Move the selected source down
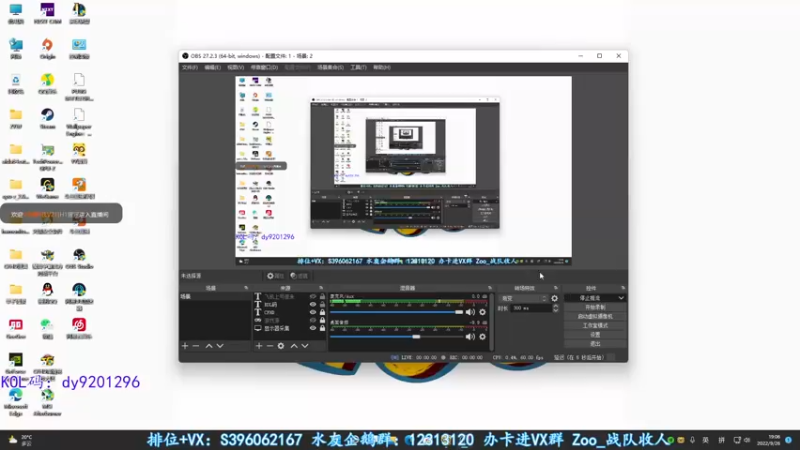 pyautogui.click(x=305, y=346)
